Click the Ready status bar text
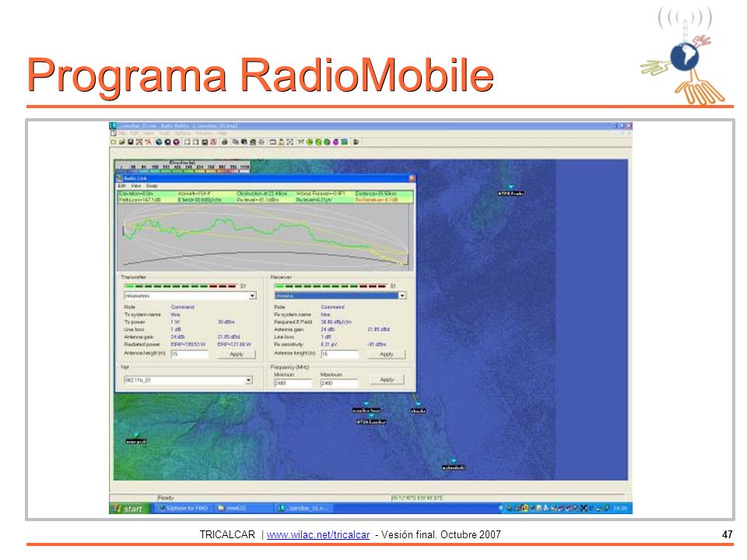This screenshot has width=747, height=560. click(166, 498)
